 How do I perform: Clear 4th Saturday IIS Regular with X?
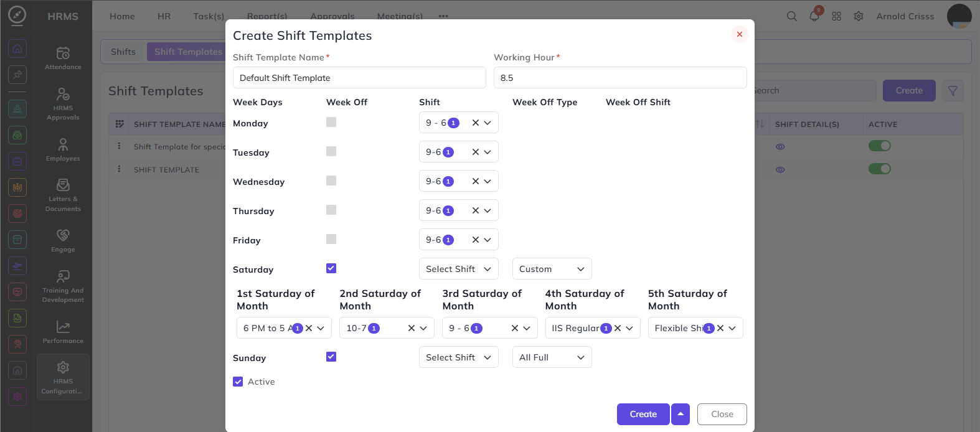[x=618, y=328]
